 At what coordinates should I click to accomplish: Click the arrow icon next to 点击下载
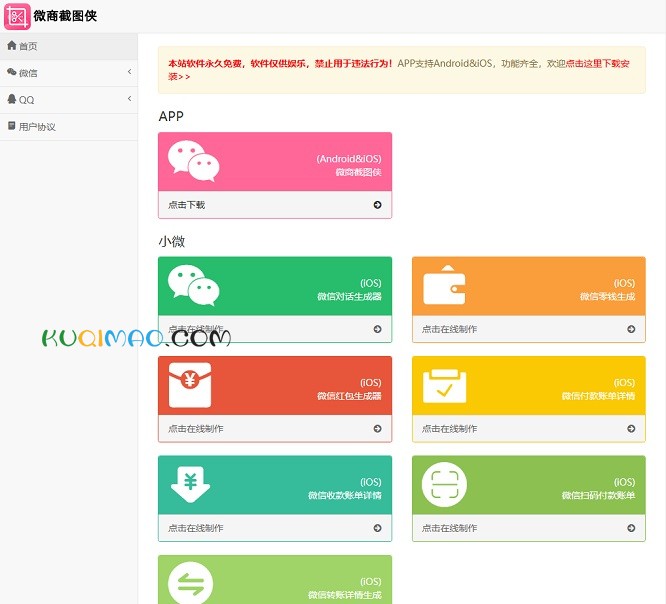tap(377, 205)
